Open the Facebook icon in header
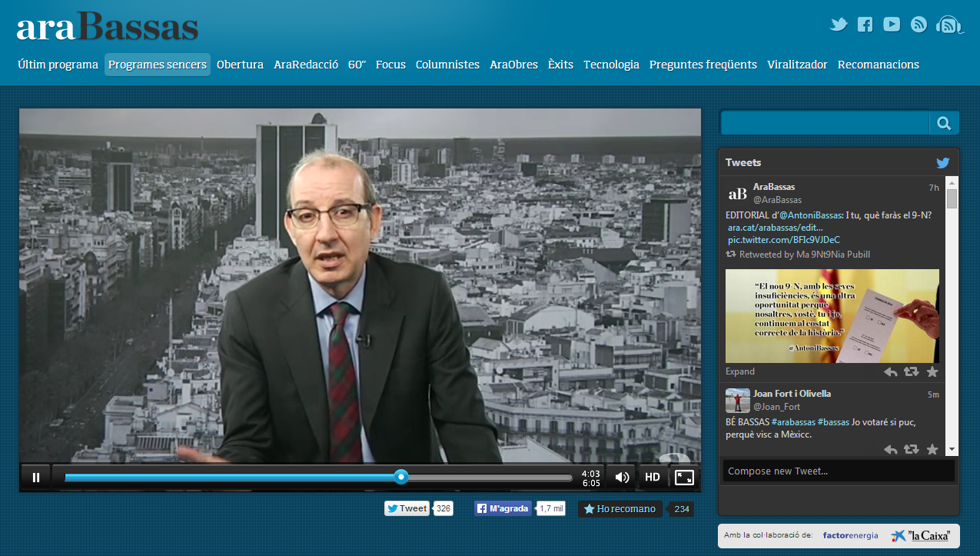980x556 pixels. [x=865, y=25]
